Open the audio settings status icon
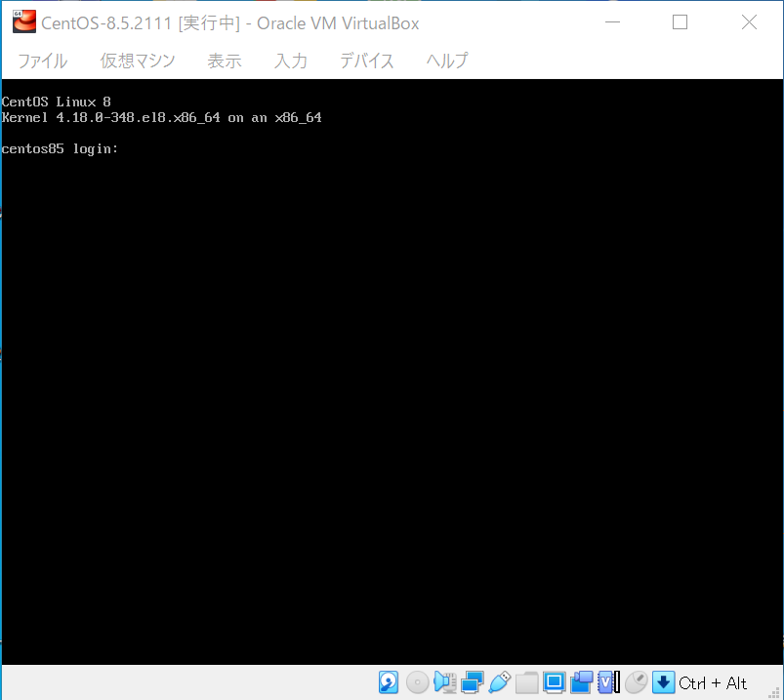784x700 pixels. coord(444,682)
